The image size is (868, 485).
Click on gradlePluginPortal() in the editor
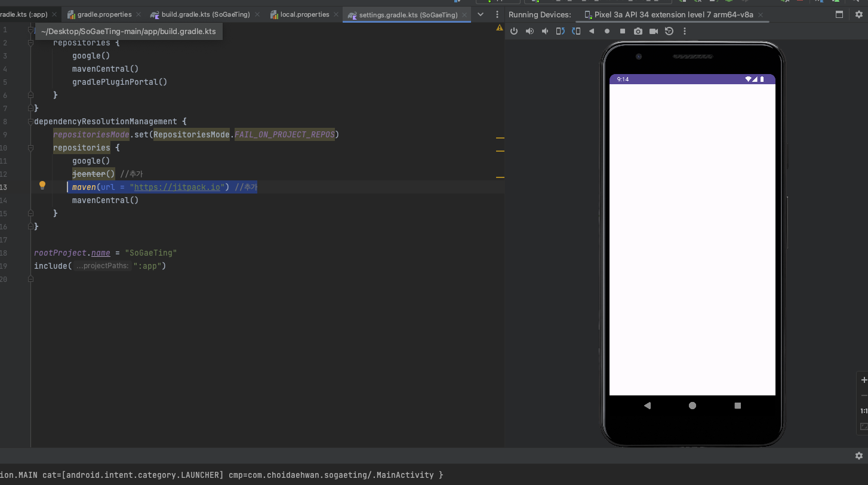[120, 82]
